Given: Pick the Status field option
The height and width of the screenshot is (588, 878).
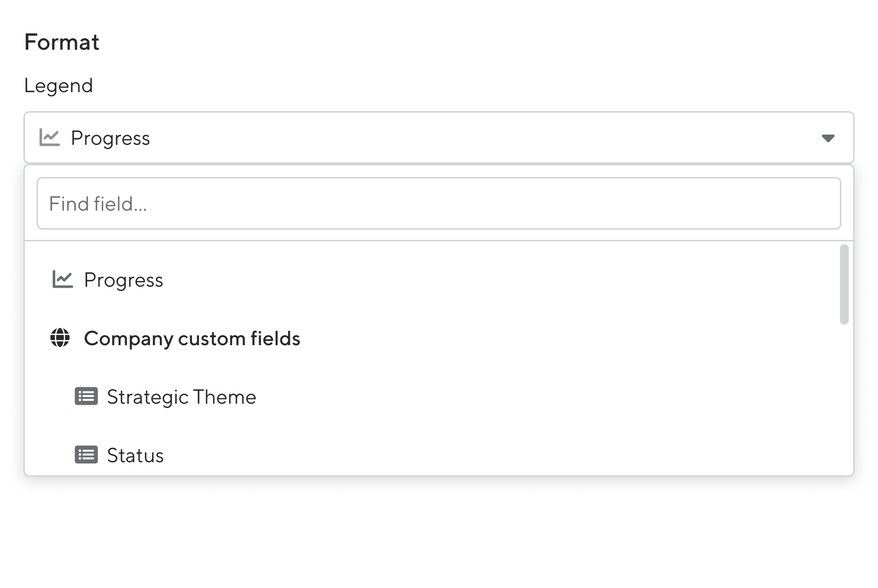Looking at the screenshot, I should (135, 455).
